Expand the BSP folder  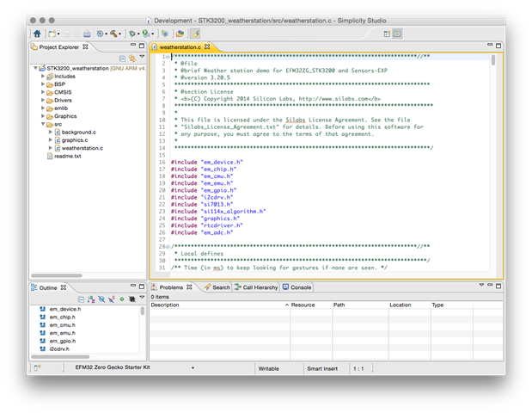(x=43, y=84)
